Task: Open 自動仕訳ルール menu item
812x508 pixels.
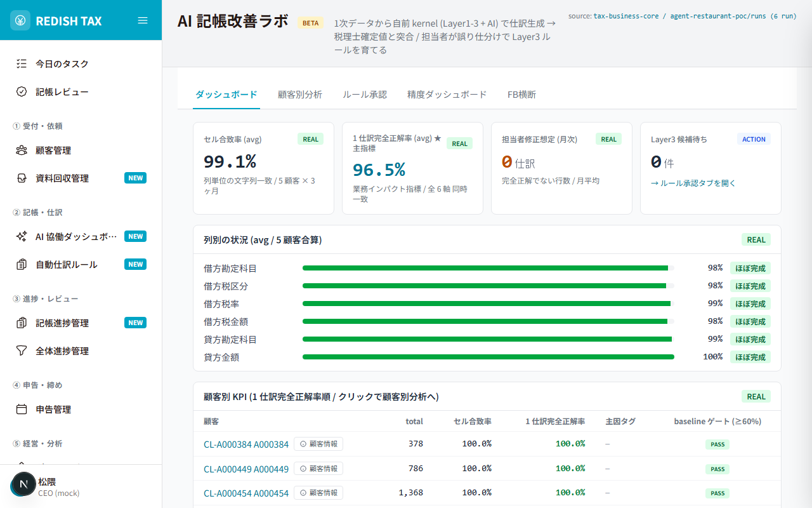Action: tap(81, 264)
